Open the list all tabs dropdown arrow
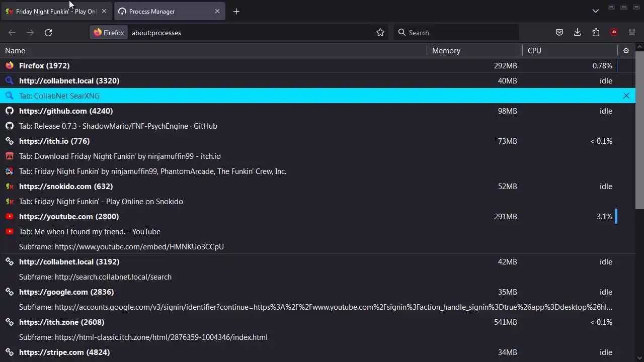The image size is (644, 362). coord(596,11)
